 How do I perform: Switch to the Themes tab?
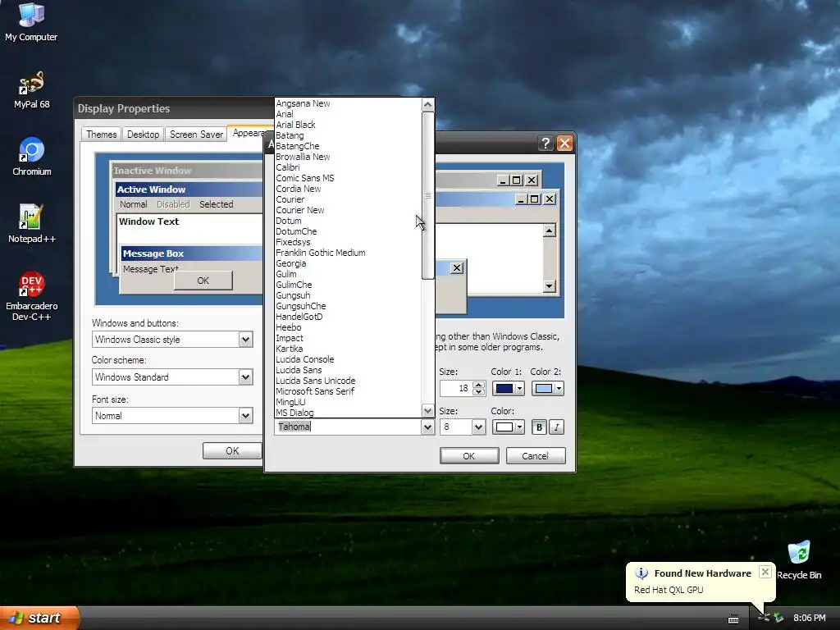pos(101,135)
